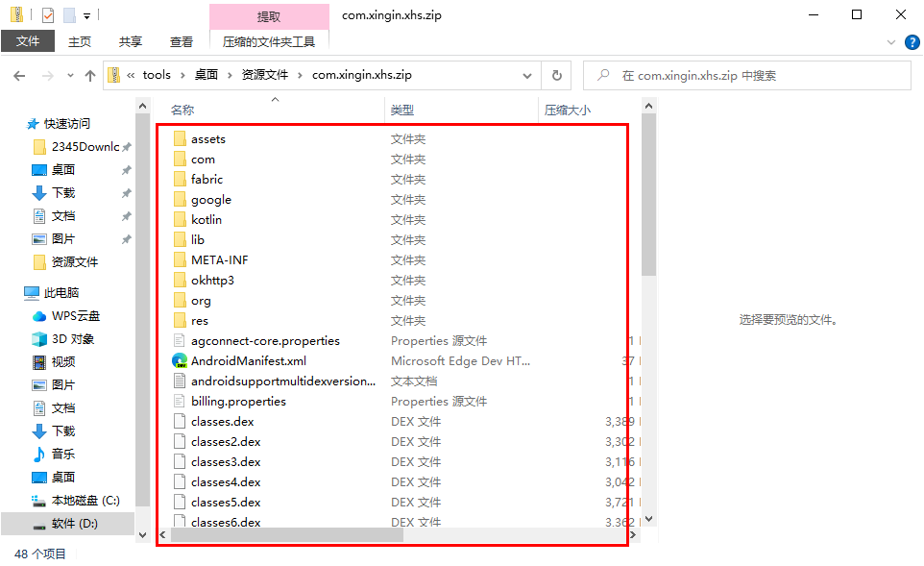
Task: Open the quick access toolbar customize dropdown
Action: [86, 13]
